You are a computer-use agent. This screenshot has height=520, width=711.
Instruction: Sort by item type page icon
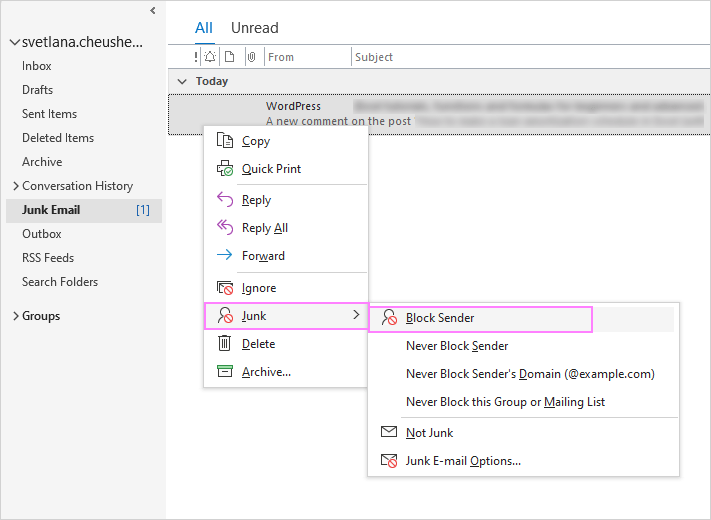(230, 57)
